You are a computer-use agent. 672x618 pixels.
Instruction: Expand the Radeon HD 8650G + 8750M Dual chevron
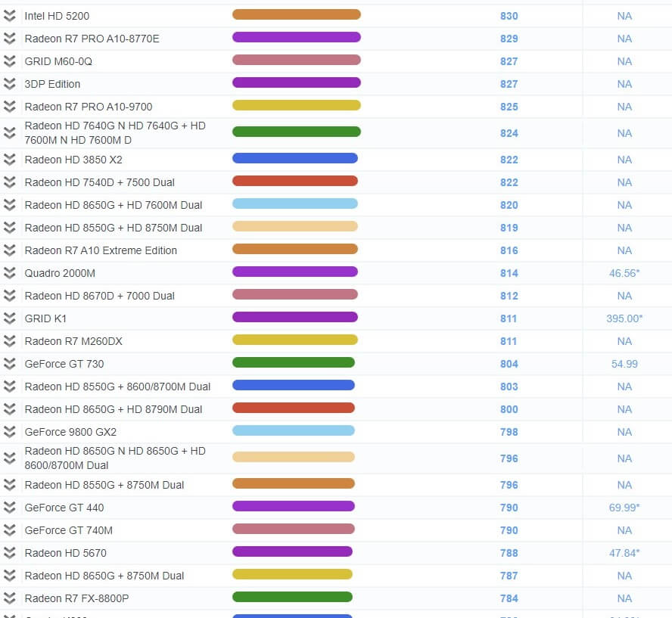(9, 576)
